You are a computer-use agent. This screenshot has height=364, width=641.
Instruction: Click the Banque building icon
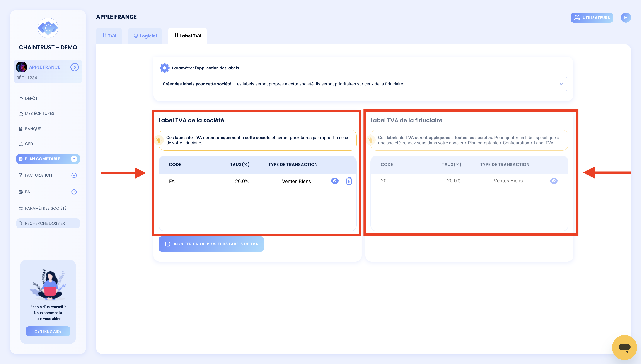(20, 129)
